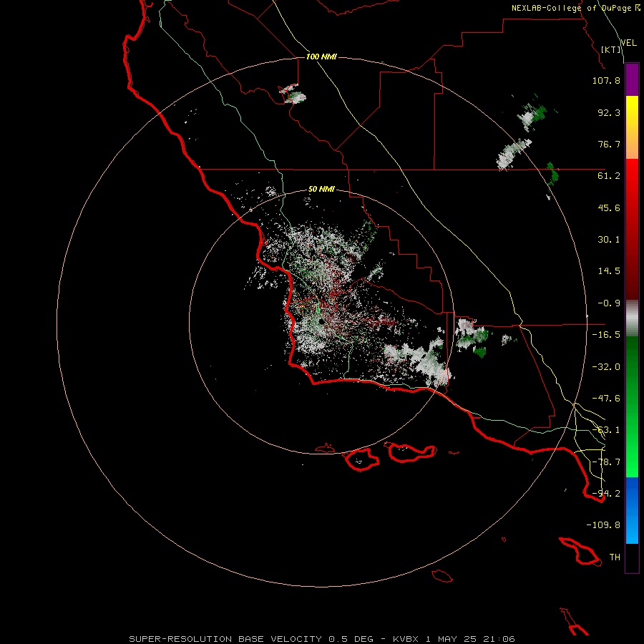Screen dimensions: 644x644
Task: Click the -78.7 velocity scale value
Action: tap(606, 462)
